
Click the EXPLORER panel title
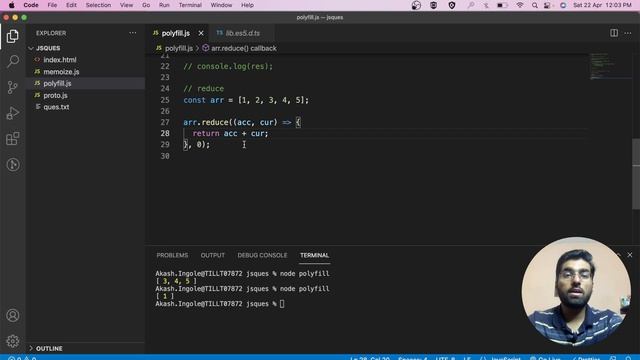tap(51, 33)
